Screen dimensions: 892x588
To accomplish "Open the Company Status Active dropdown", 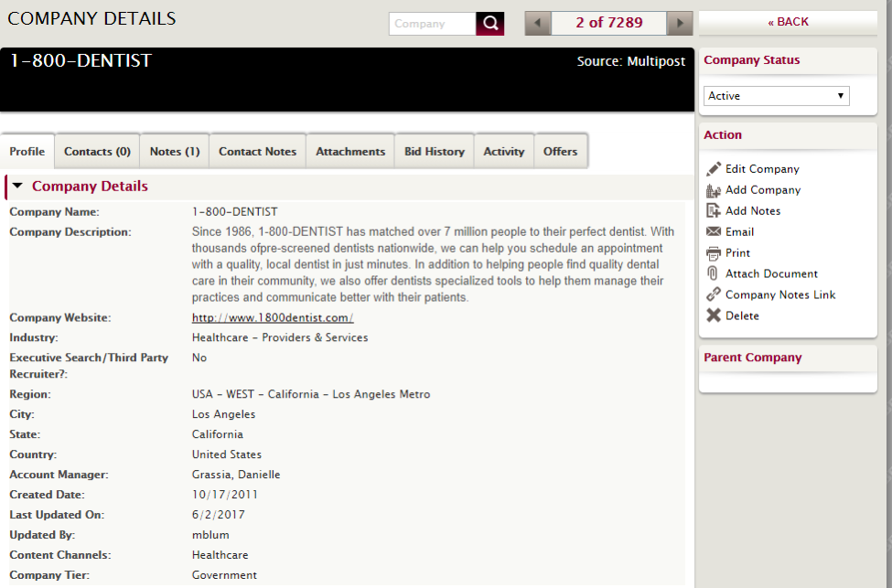I will pyautogui.click(x=777, y=96).
